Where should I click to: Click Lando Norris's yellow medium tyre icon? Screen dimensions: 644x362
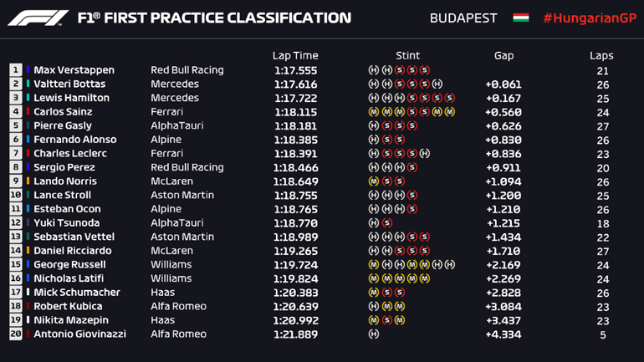pos(373,181)
